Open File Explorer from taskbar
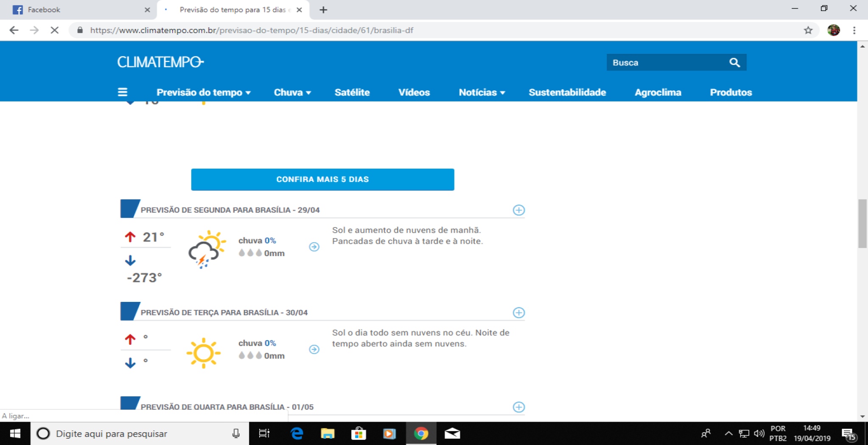This screenshot has height=445, width=868. pyautogui.click(x=328, y=434)
